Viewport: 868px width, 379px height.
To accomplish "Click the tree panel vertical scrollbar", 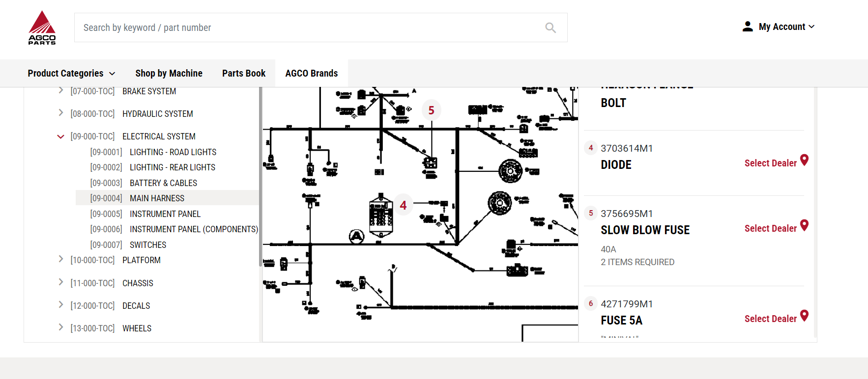I will (260, 177).
